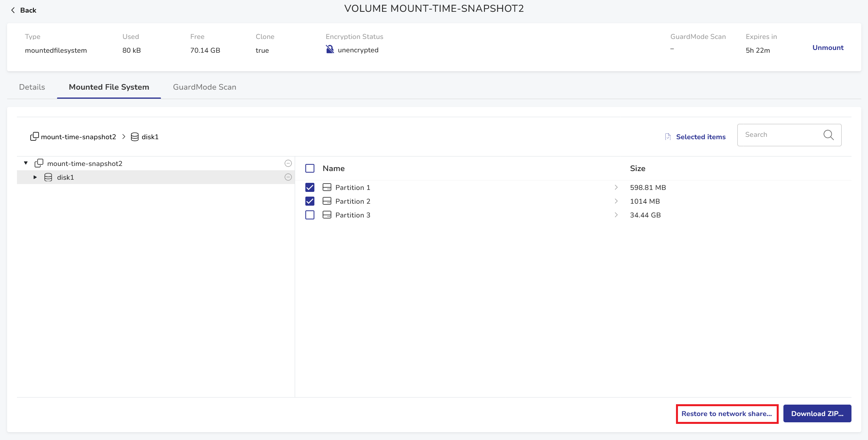Click the disk1 database icon in breadcrumb

pyautogui.click(x=135, y=137)
